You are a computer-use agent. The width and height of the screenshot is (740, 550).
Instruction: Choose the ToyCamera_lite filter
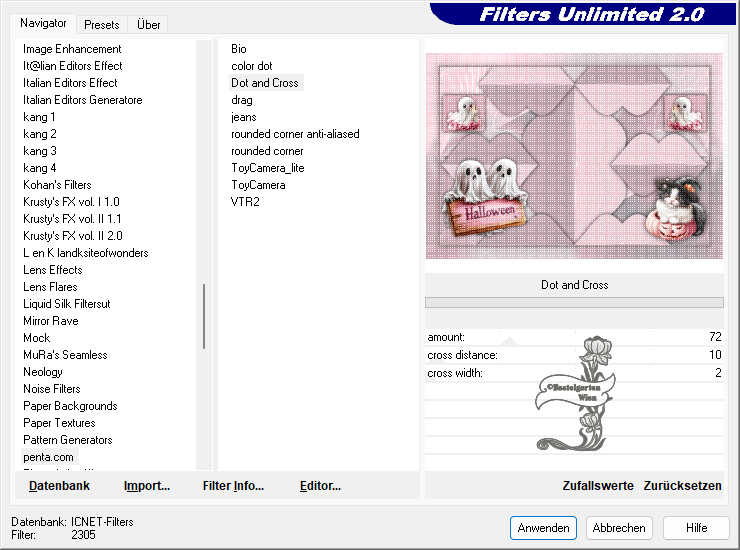[268, 168]
